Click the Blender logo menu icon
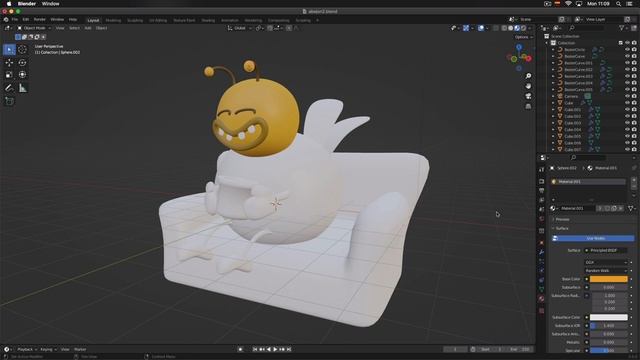 6,20
